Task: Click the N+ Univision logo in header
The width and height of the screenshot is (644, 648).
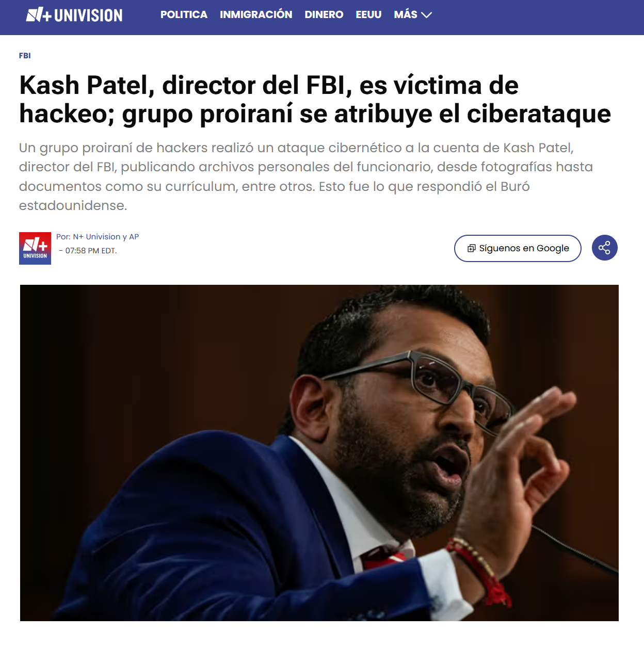Action: (x=74, y=15)
